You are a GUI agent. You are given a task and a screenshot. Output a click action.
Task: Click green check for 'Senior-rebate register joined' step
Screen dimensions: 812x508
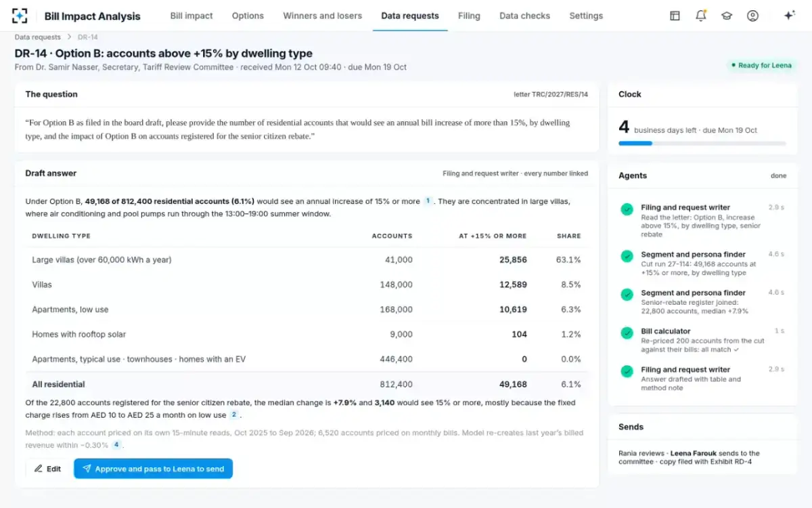pos(627,295)
